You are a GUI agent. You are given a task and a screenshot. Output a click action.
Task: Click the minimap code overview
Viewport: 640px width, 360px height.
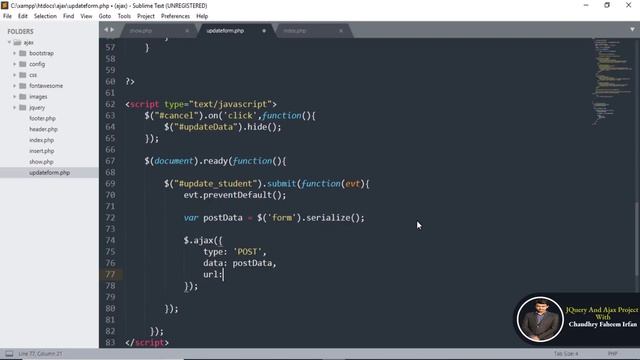point(612,82)
